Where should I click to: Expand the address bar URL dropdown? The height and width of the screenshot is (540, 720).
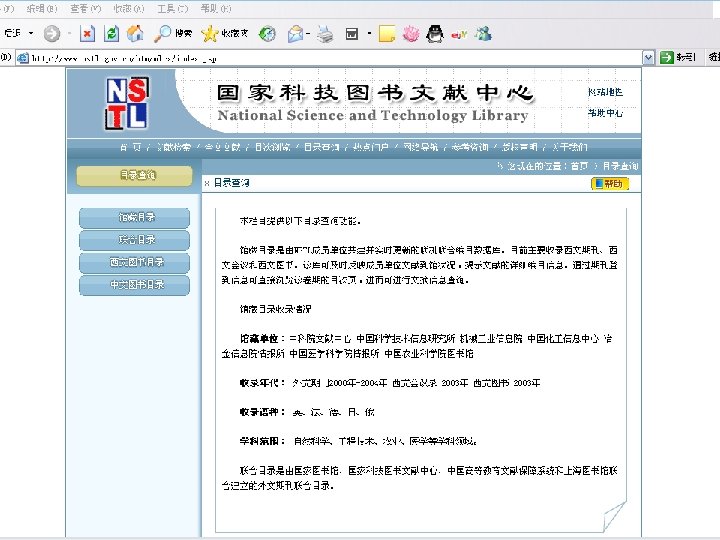(648, 58)
